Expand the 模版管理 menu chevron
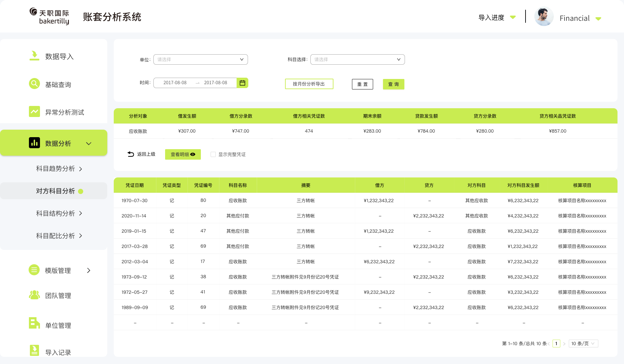The image size is (624, 364). pyautogui.click(x=88, y=270)
